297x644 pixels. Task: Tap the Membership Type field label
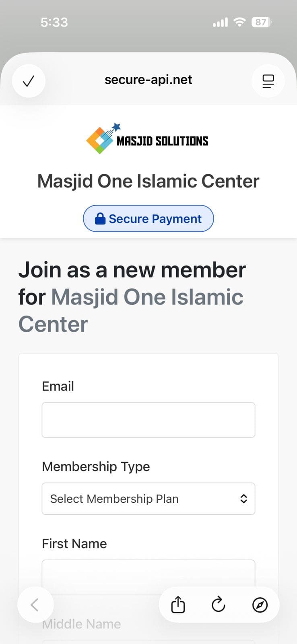click(x=96, y=466)
